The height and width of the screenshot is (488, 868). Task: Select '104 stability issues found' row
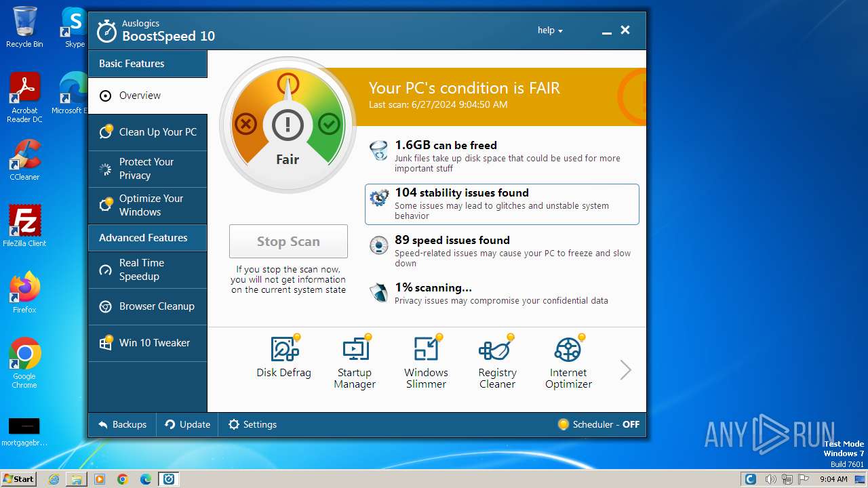click(502, 204)
